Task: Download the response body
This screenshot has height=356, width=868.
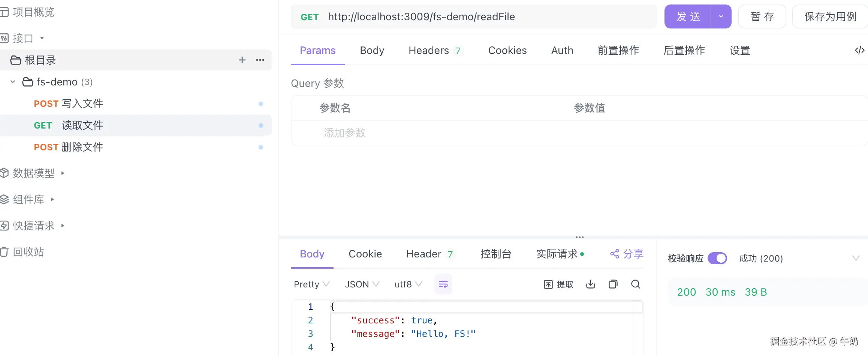Action: 590,284
